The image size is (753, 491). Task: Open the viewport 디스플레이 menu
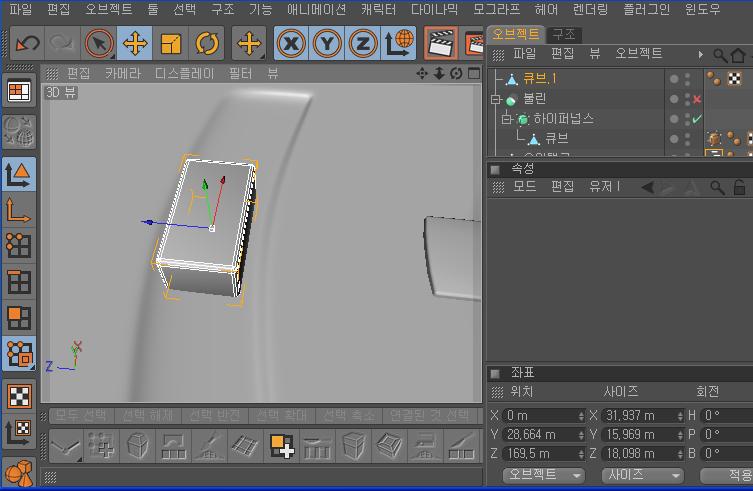[184, 74]
